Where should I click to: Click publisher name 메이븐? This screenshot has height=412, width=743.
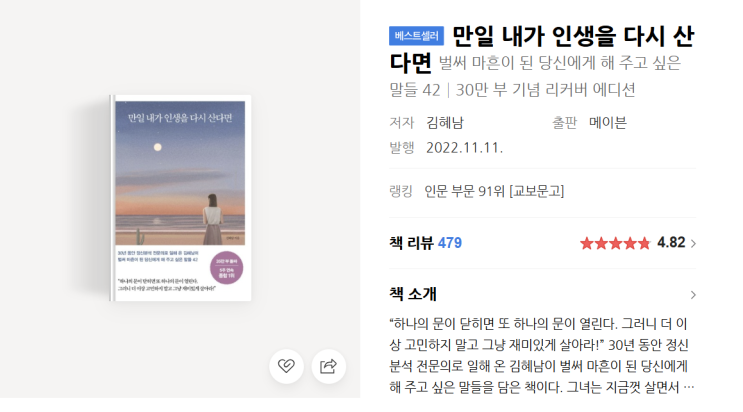pyautogui.click(x=608, y=123)
